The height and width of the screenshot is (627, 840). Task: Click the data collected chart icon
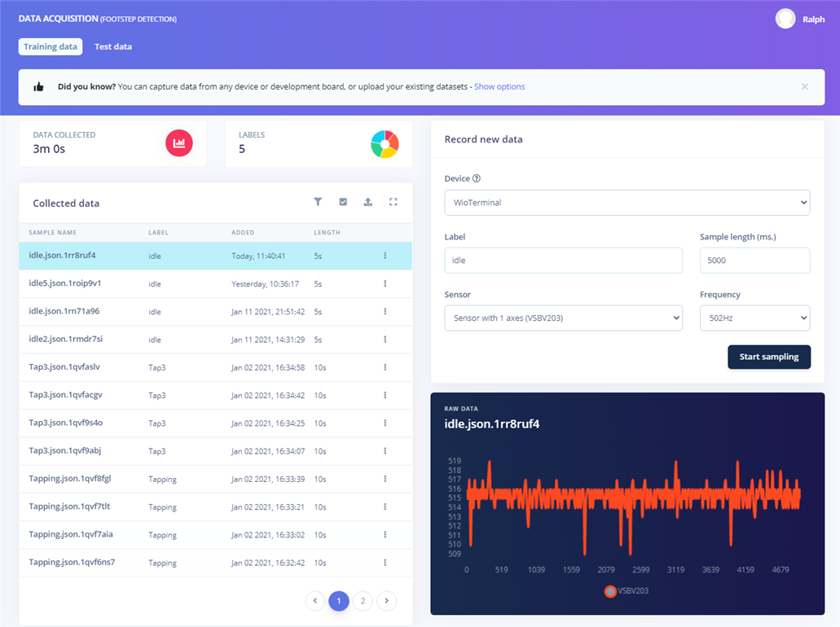(x=179, y=143)
